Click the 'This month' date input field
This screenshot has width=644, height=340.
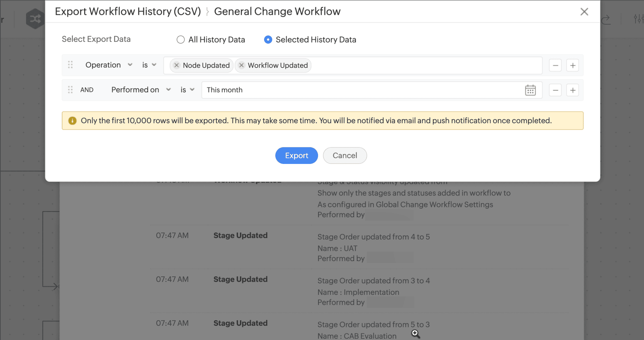pos(303,90)
